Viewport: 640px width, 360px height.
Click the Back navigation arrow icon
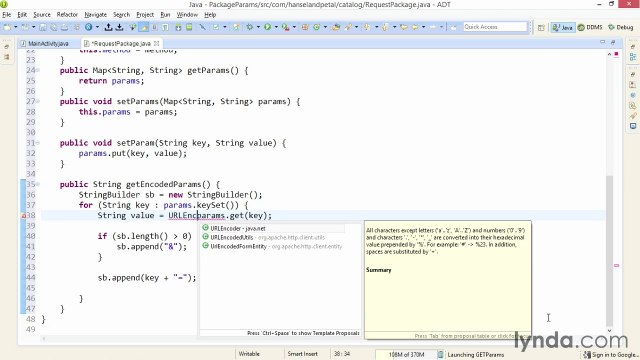pos(415,27)
